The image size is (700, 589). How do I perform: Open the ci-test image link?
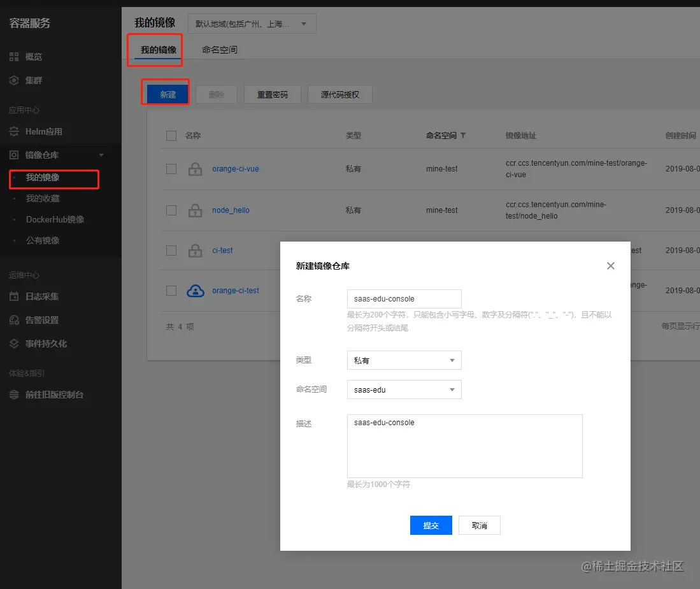[x=222, y=250]
